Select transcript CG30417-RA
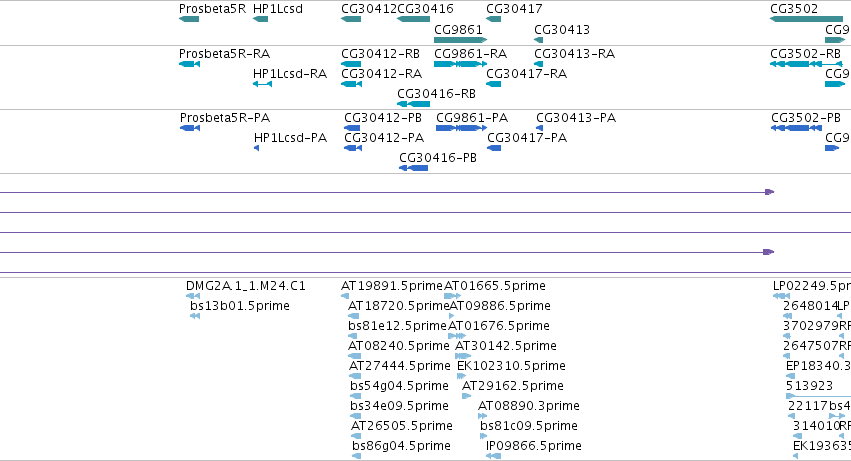Viewport: 851px width, 461px height. [x=526, y=74]
